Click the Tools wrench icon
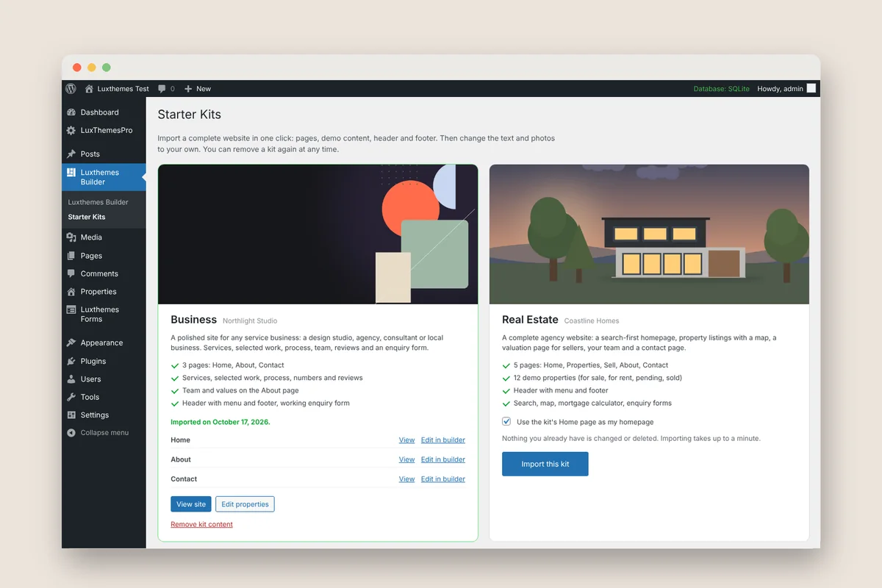 (71, 397)
